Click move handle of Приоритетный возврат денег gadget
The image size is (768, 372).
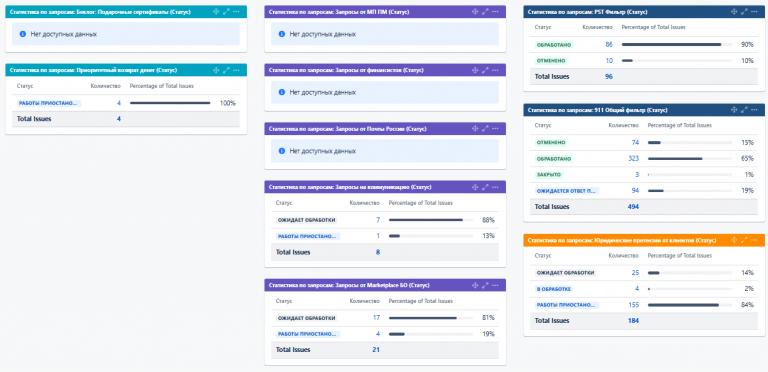click(x=216, y=70)
